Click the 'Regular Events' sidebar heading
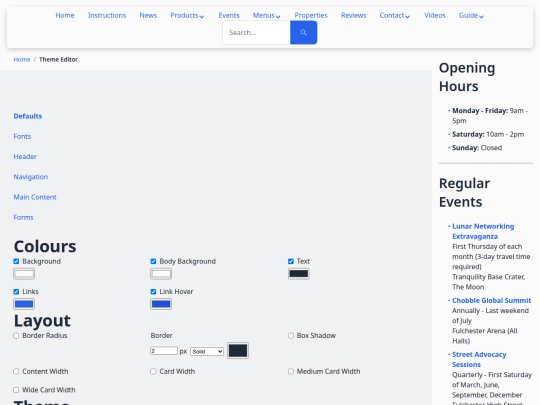 click(x=464, y=193)
